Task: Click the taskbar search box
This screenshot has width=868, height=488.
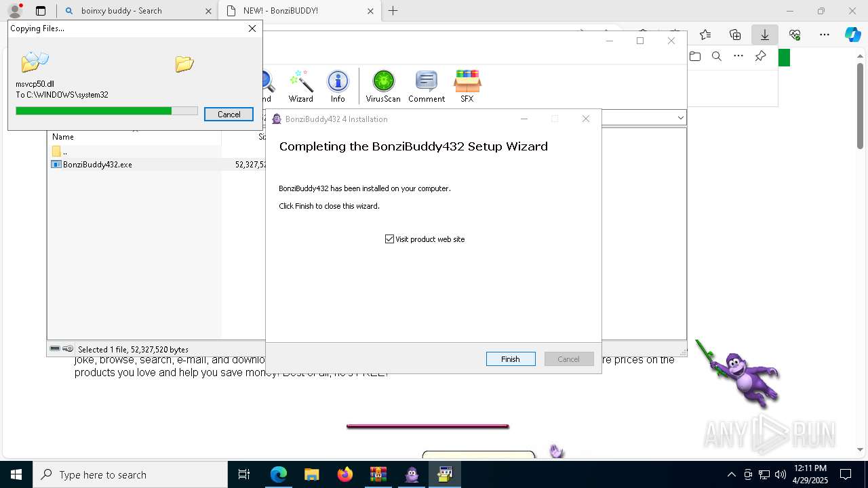Action: click(x=130, y=474)
